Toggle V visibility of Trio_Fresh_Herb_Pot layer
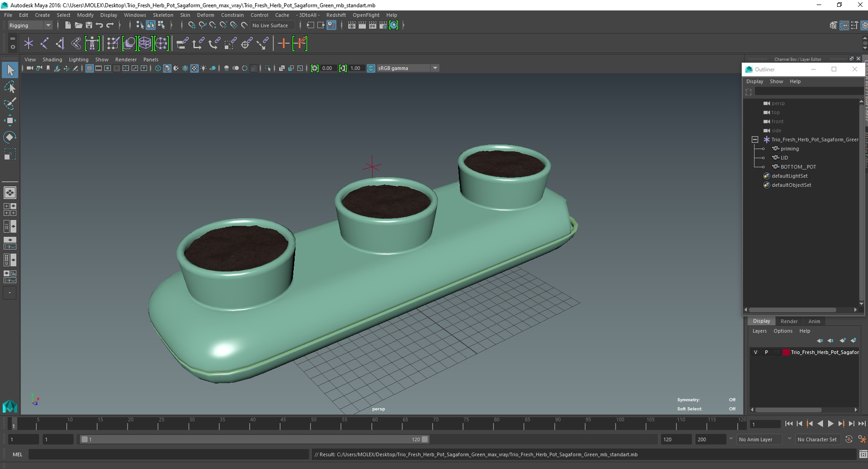This screenshot has height=469, width=868. point(755,352)
